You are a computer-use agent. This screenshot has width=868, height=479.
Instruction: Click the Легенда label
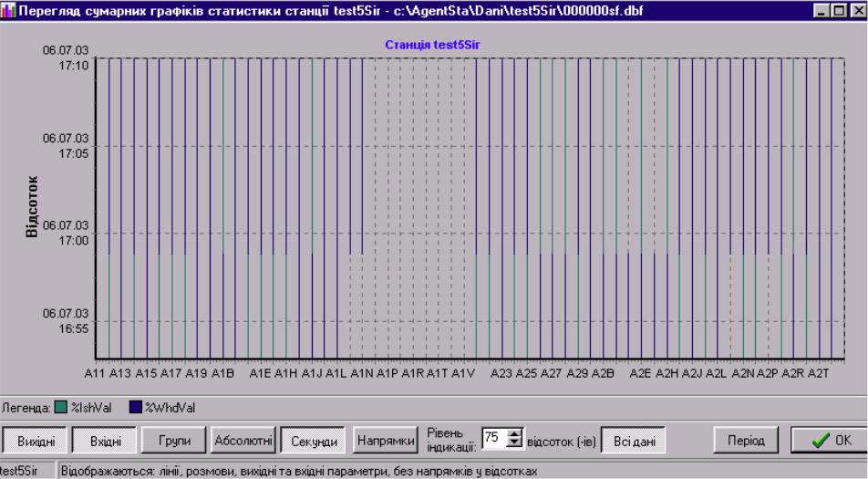click(26, 408)
